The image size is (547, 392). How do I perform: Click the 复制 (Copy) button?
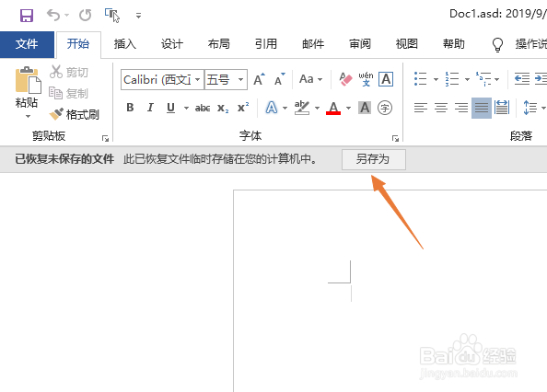pos(69,93)
